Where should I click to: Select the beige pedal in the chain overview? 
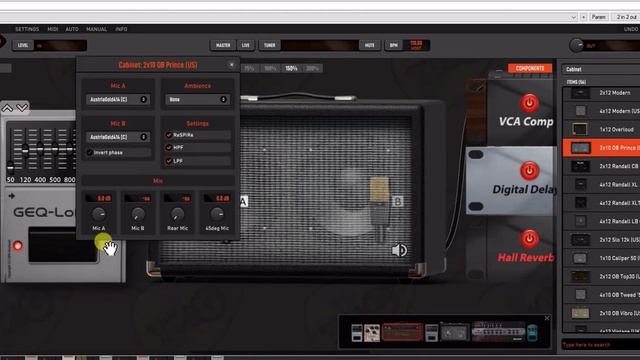[x=372, y=333]
